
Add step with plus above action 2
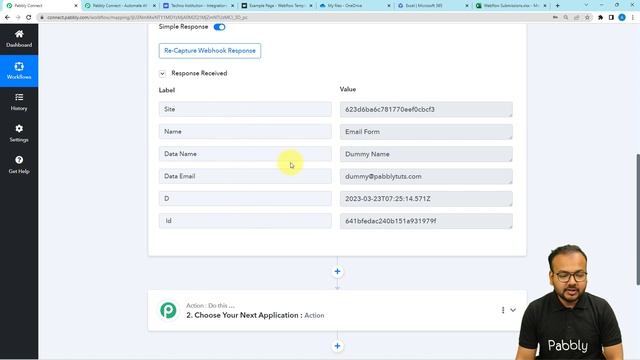(337, 271)
